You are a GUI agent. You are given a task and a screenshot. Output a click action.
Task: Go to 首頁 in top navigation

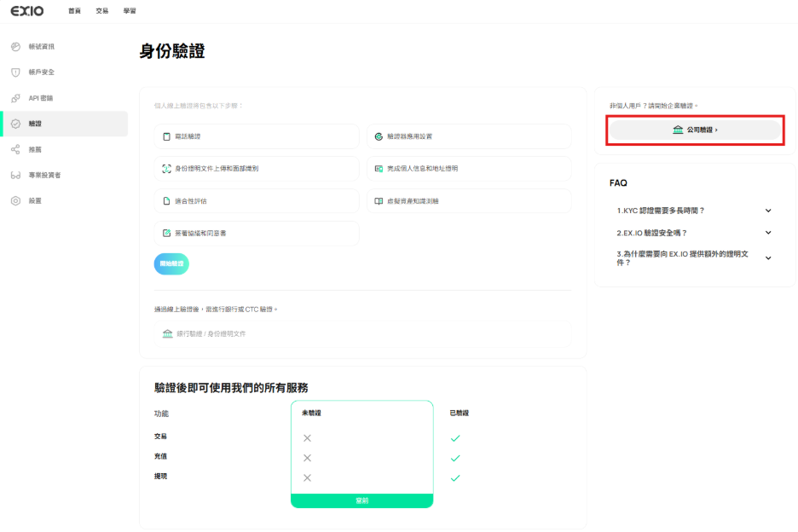[74, 11]
